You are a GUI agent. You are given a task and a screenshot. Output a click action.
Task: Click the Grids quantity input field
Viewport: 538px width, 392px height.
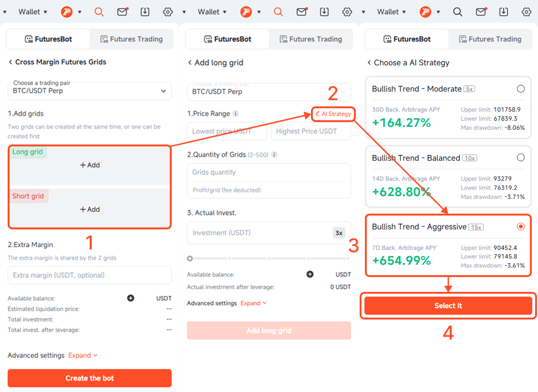tap(269, 172)
